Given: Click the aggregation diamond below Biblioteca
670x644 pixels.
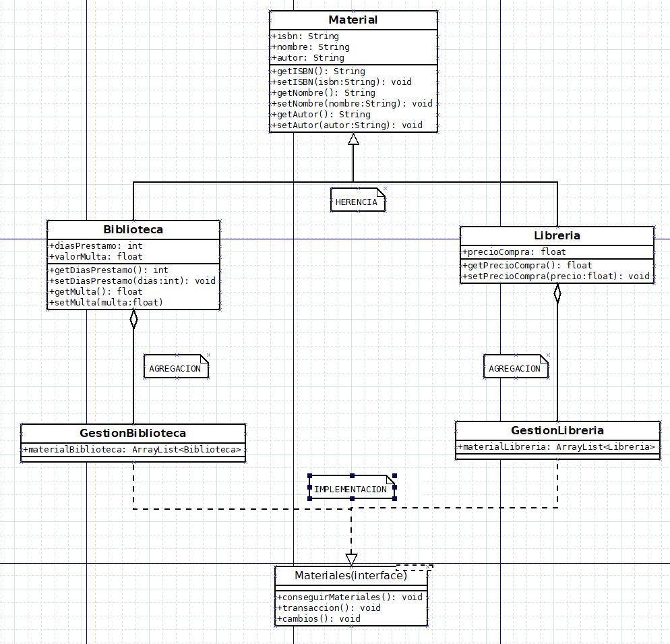Looking at the screenshot, I should [133, 319].
